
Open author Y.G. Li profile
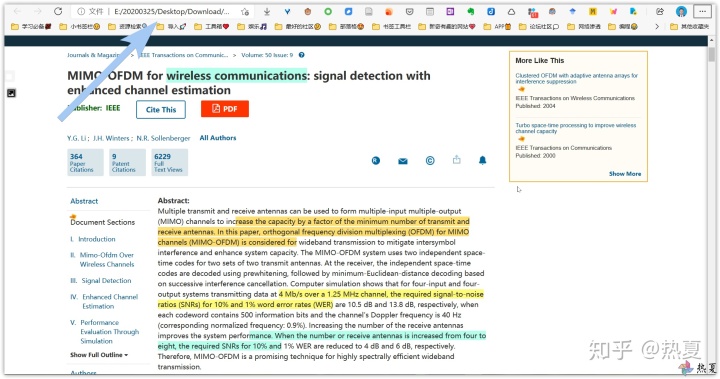77,138
